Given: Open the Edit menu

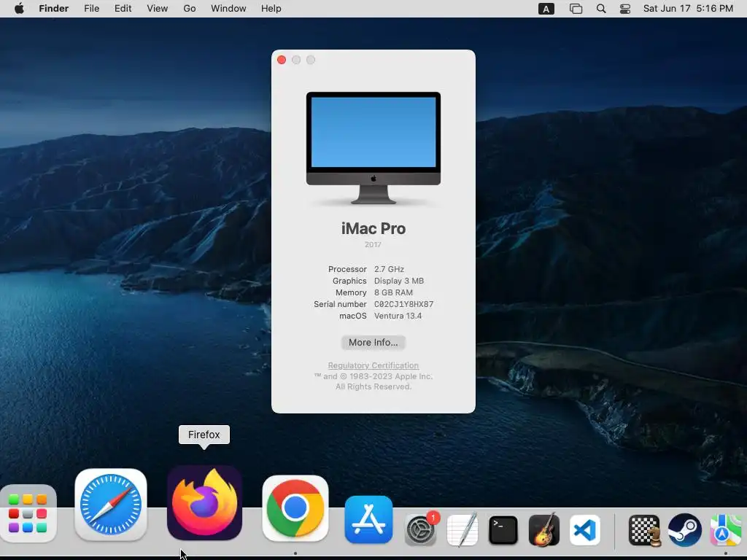Looking at the screenshot, I should tap(123, 9).
